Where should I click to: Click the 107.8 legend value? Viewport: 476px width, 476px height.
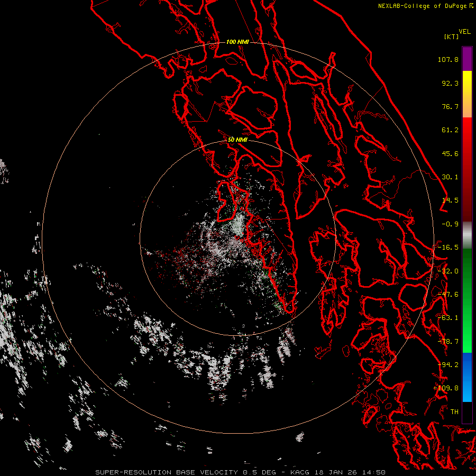click(448, 59)
